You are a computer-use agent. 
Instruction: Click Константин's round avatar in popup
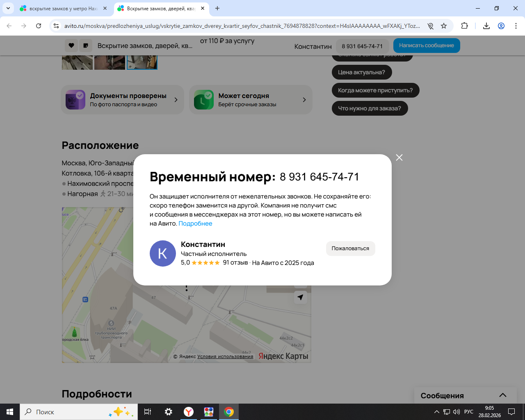point(163,253)
